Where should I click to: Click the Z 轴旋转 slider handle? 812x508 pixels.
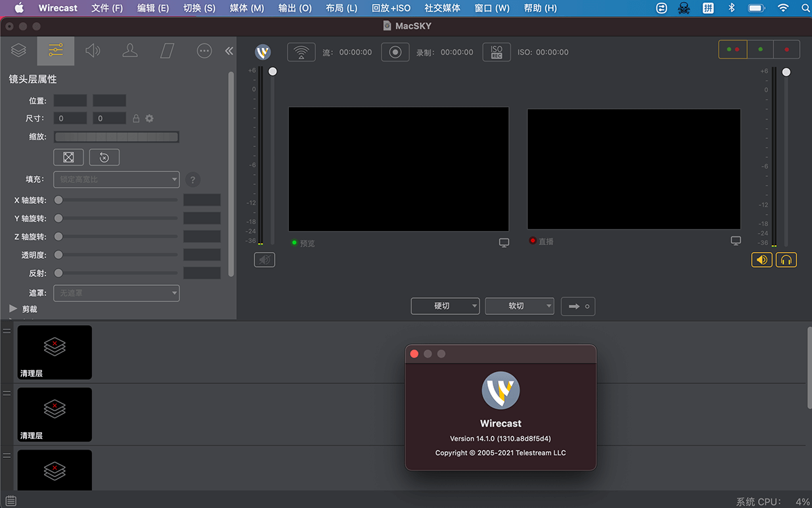[x=59, y=236]
